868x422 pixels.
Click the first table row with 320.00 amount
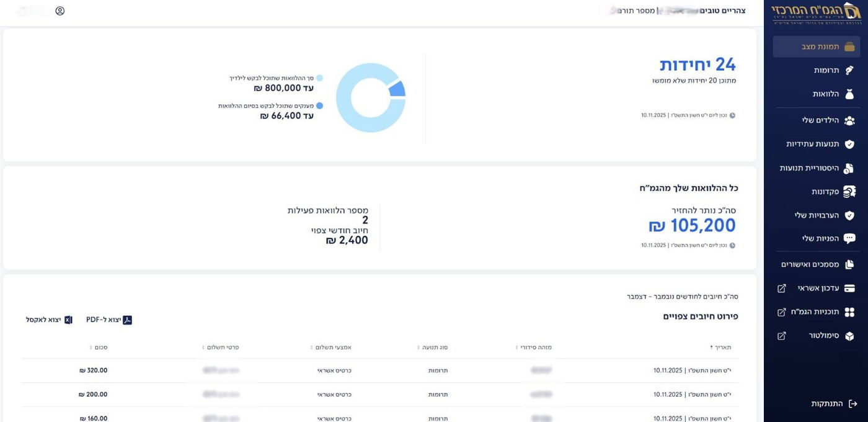tap(379, 370)
